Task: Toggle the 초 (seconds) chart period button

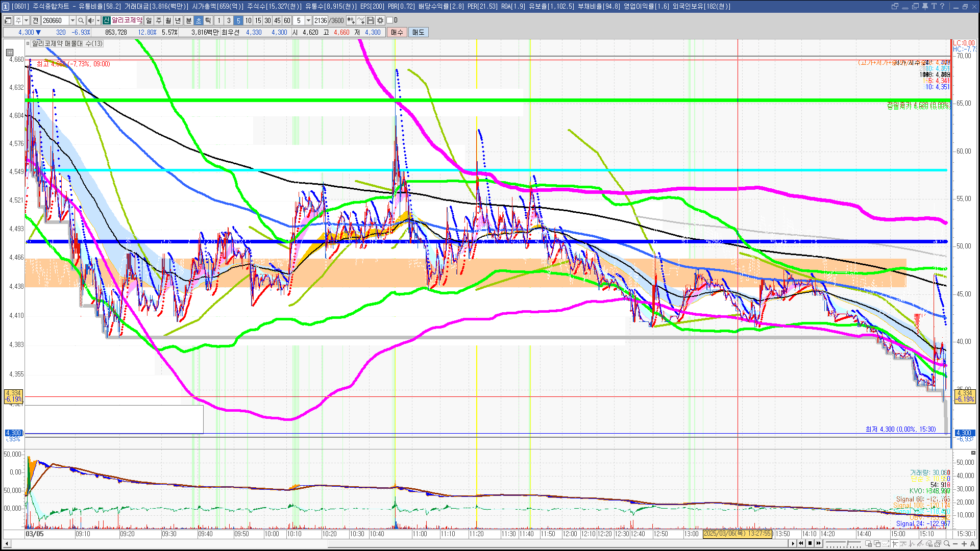Action: pos(199,20)
